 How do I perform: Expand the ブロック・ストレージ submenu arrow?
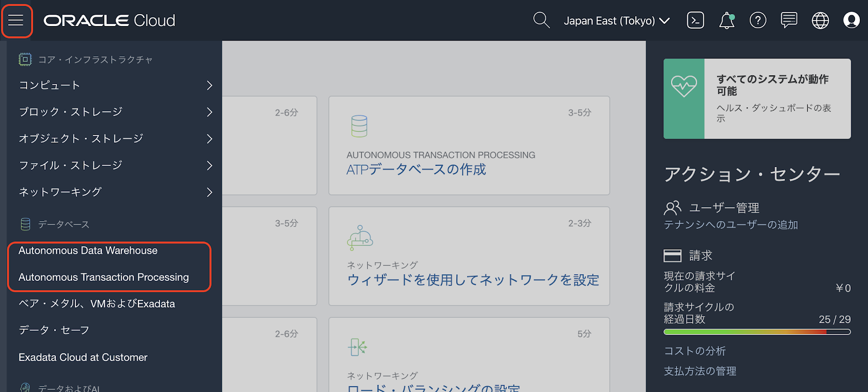pos(209,112)
